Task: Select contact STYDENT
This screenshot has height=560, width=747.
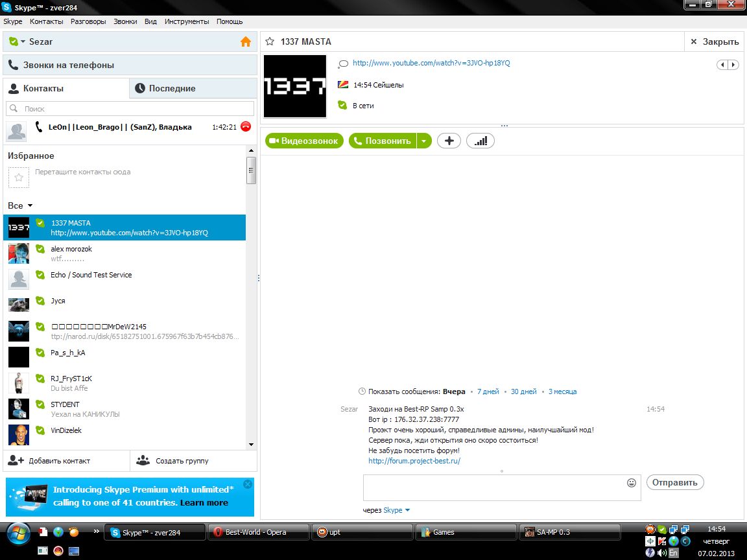Action: coord(124,409)
